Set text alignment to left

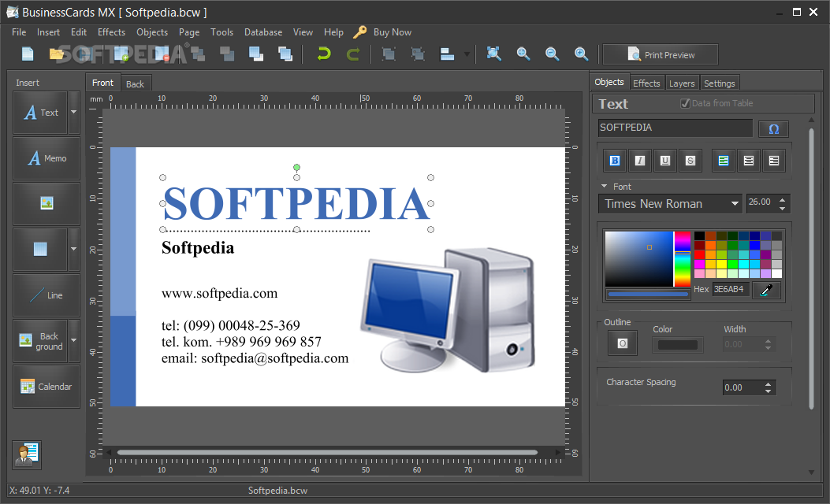724,161
